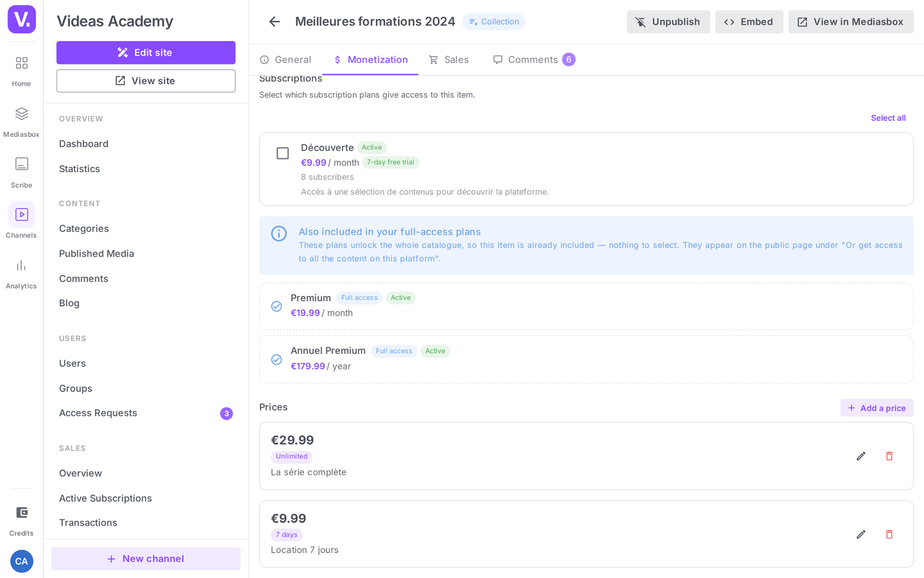Image resolution: width=924 pixels, height=578 pixels.
Task: Create a New channel
Action: click(146, 559)
